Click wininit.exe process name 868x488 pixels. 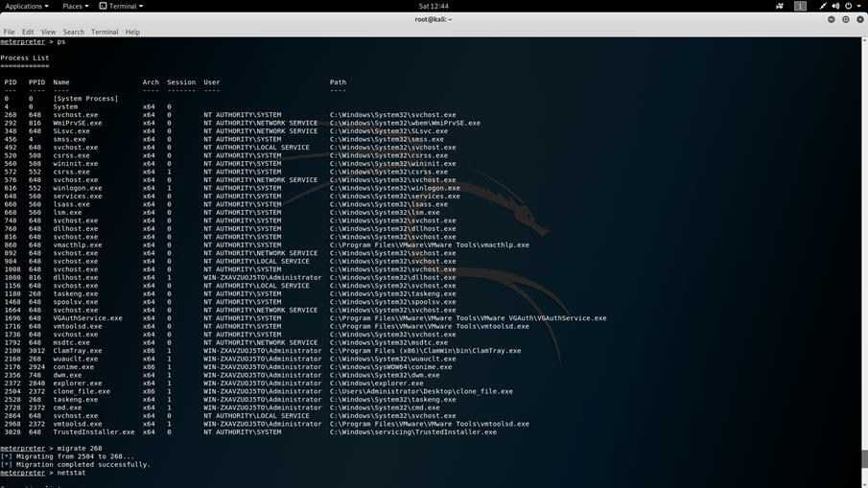coord(75,164)
